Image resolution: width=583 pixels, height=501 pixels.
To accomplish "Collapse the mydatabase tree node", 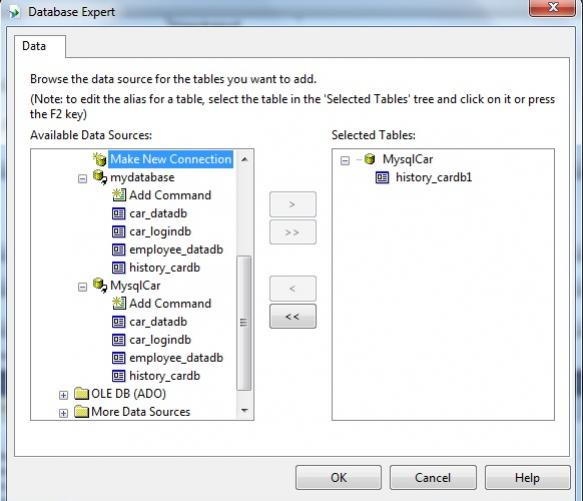I will [83, 179].
